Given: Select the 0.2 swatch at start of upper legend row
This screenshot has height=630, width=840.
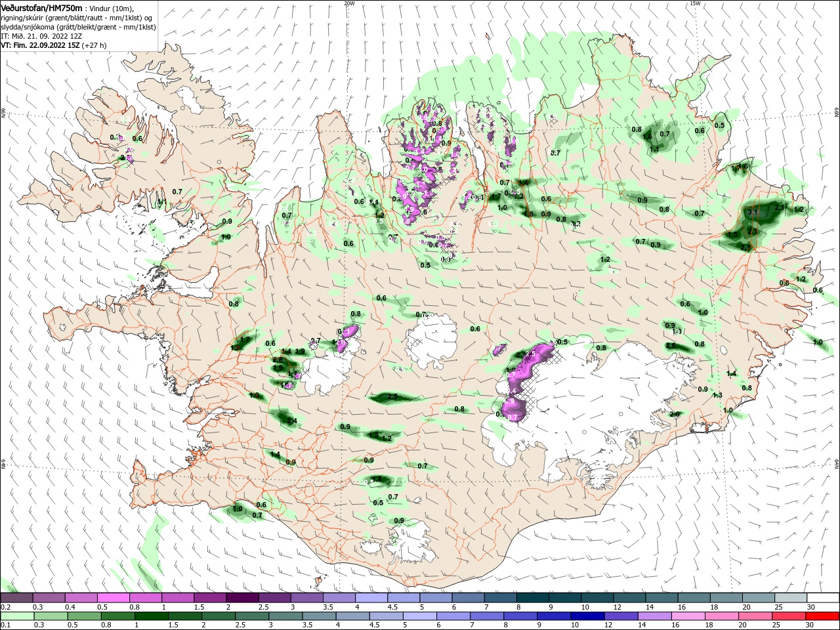Looking at the screenshot, I should point(16,598).
